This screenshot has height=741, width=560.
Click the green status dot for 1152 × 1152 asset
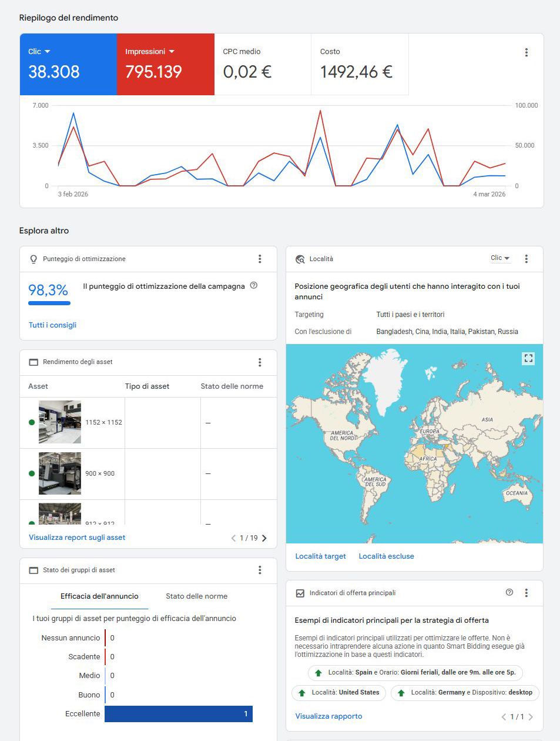pos(32,422)
